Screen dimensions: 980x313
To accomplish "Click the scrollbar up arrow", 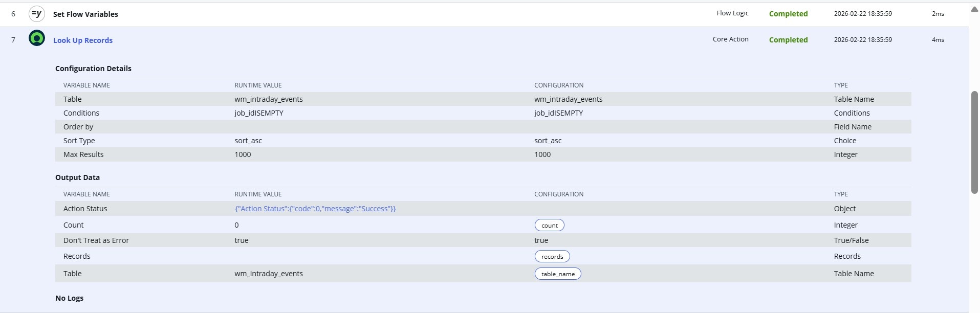I will tap(974, 9).
